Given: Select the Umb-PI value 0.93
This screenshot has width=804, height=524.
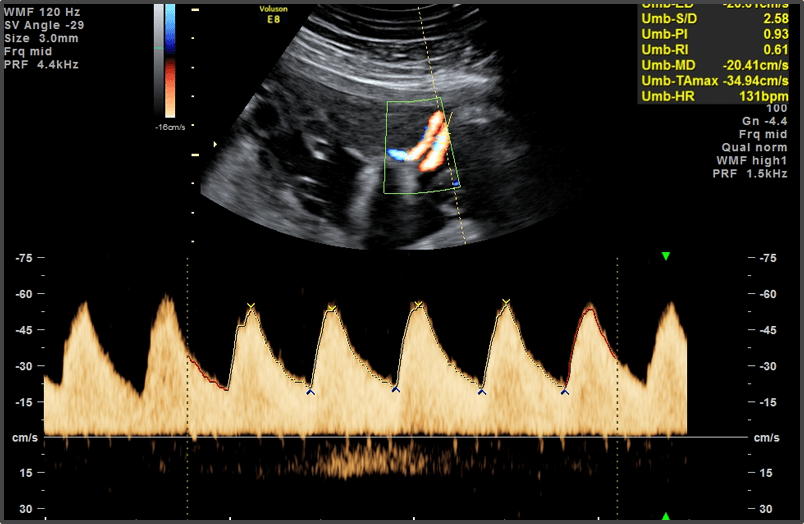Looking at the screenshot, I should tap(776, 34).
